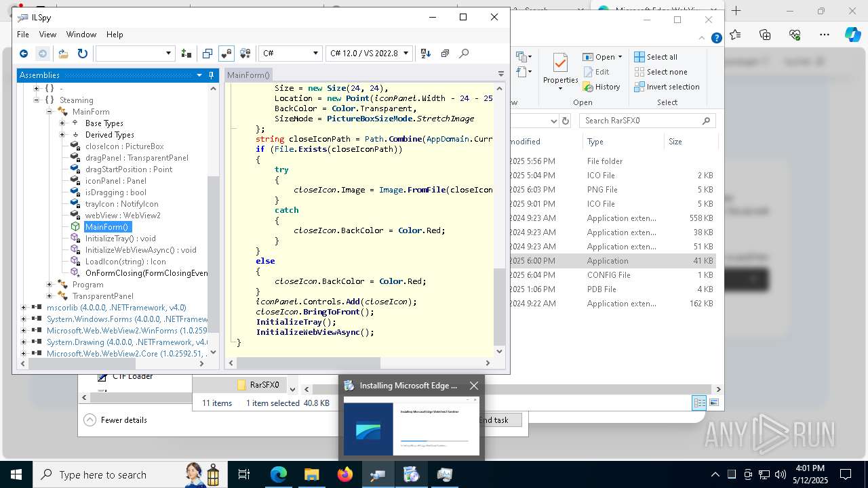Click Invert selection in Explorer ribbon
The width and height of the screenshot is (868, 488).
pos(667,87)
